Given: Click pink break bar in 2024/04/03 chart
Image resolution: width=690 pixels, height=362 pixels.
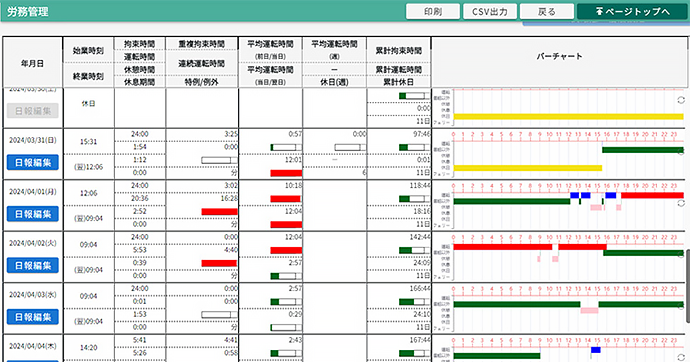Looking at the screenshot, I should coord(589,311).
